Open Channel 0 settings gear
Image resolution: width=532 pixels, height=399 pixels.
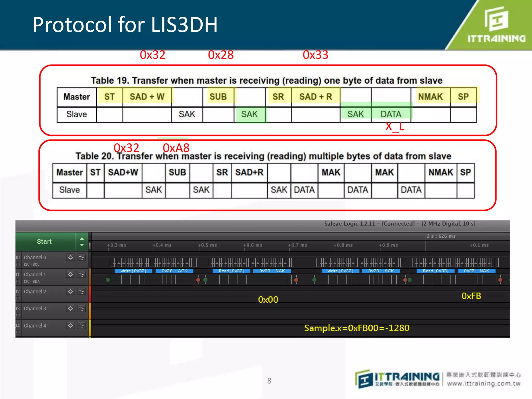pos(70,257)
